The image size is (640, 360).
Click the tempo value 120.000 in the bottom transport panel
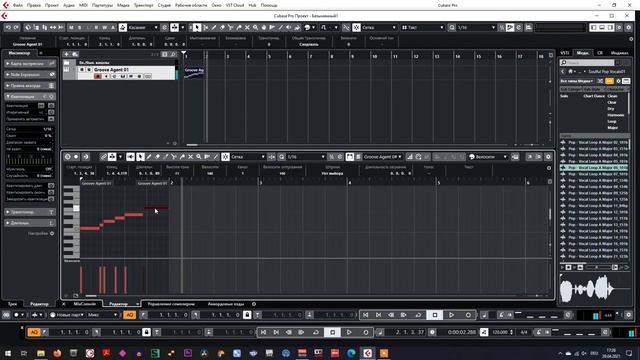(x=500, y=332)
